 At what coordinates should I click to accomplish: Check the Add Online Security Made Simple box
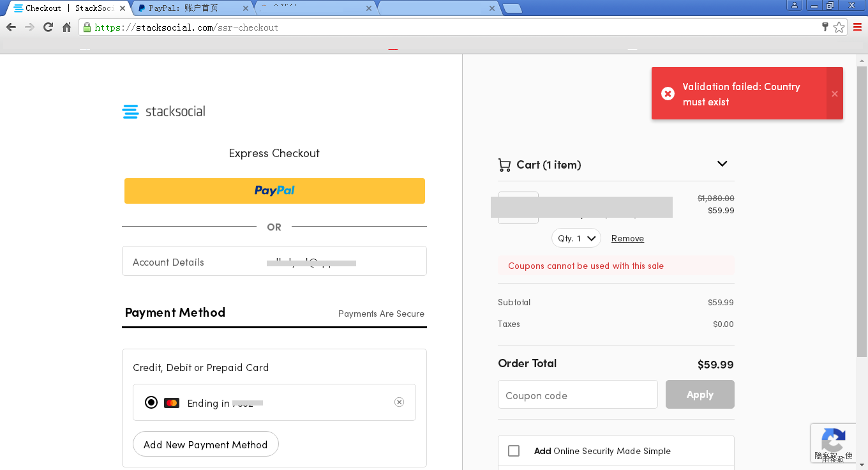pos(514,451)
